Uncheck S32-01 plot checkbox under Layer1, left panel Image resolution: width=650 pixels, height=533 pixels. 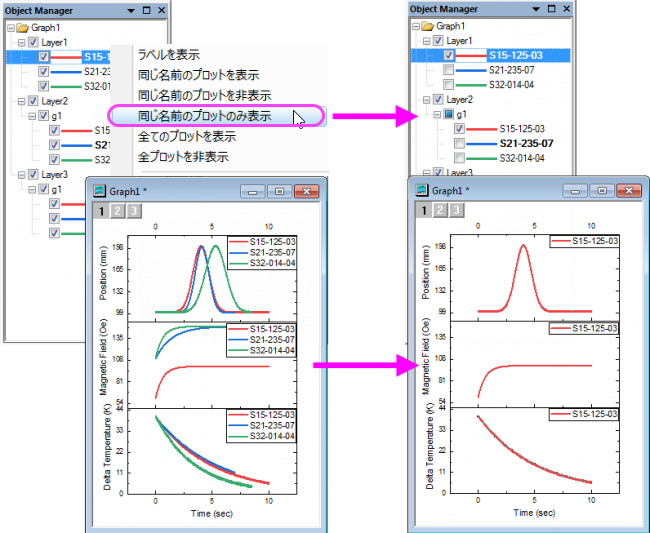pos(44,86)
